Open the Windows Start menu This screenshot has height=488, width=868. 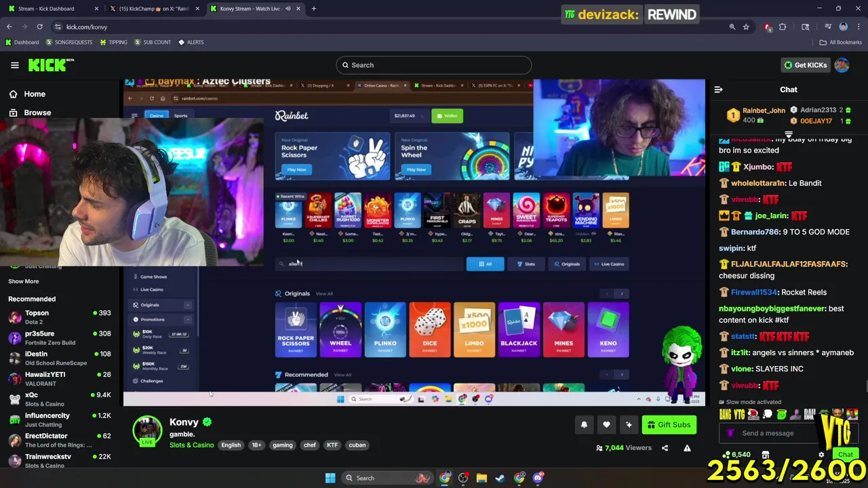[330, 478]
